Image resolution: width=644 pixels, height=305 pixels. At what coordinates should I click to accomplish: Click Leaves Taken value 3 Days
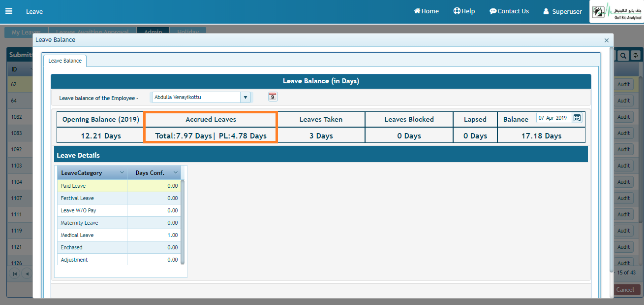tap(321, 136)
